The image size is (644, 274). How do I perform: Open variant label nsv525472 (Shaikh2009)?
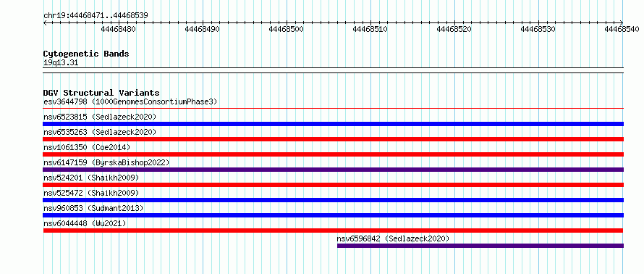[x=91, y=193]
